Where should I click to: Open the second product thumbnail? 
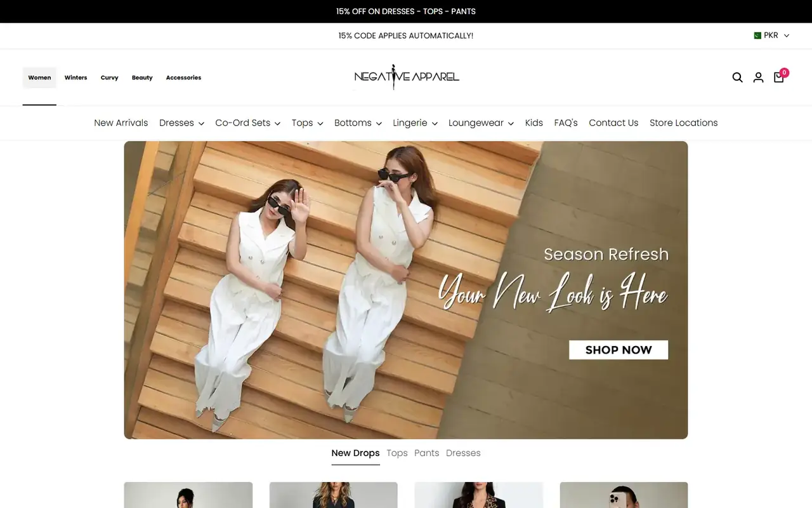[334, 495]
